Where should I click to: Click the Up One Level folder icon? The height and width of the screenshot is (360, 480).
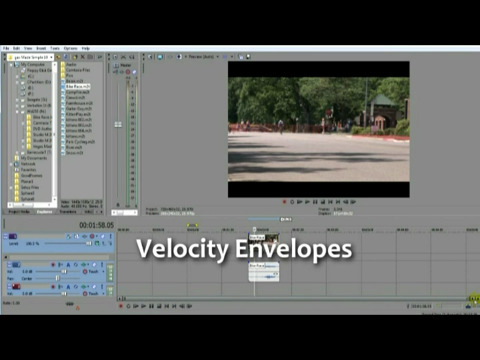pos(59,57)
